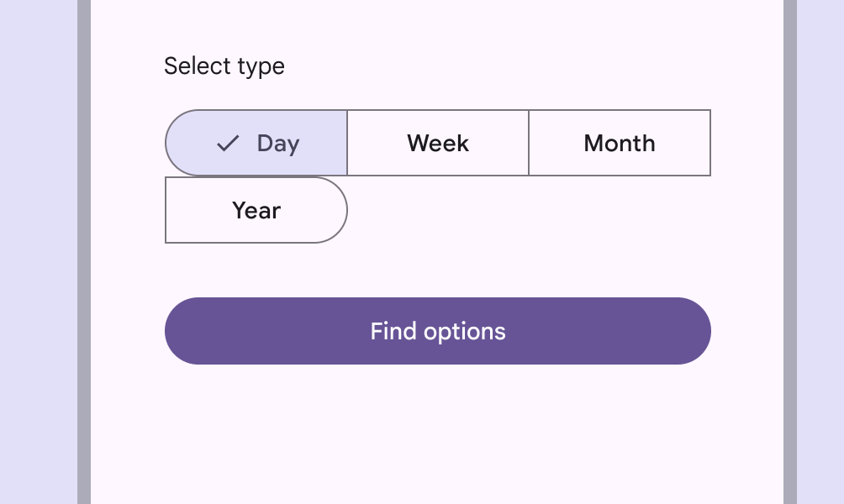Viewport: 844px width, 504px height.
Task: Toggle the Week segmented button
Action: (438, 143)
